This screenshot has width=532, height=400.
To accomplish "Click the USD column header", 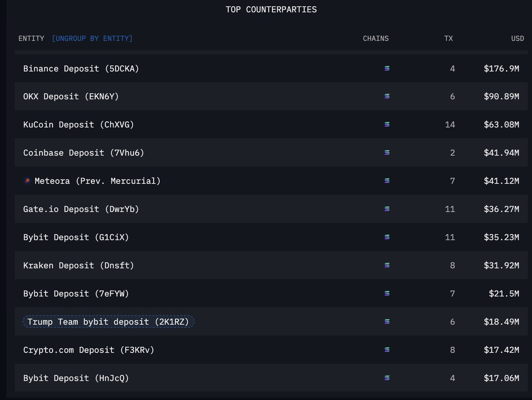I will point(518,38).
